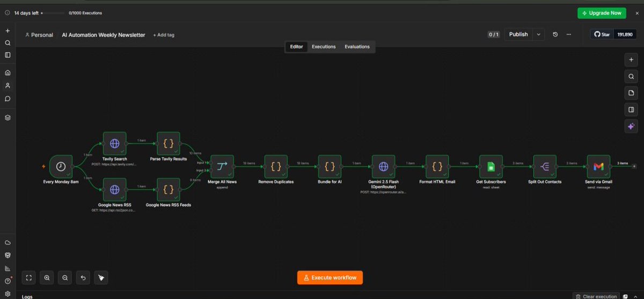Add a node with the canvas plus button
Screen dimensions: 644x299
pos(631,60)
